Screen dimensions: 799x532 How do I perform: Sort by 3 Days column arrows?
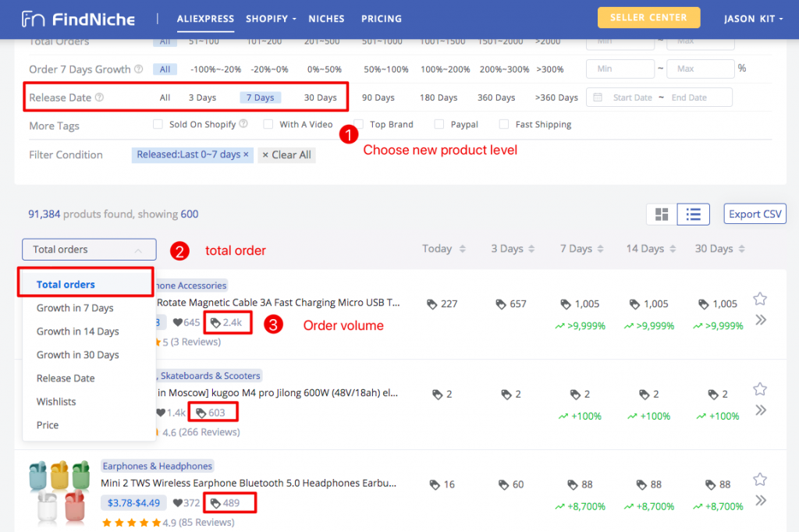(531, 249)
